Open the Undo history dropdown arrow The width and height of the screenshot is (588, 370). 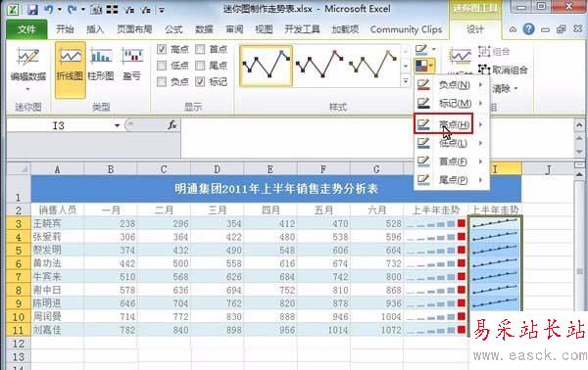59,10
